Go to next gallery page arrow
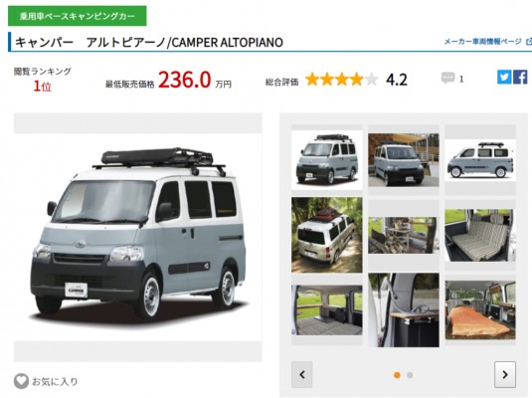This screenshot has height=398, width=532. tap(505, 374)
